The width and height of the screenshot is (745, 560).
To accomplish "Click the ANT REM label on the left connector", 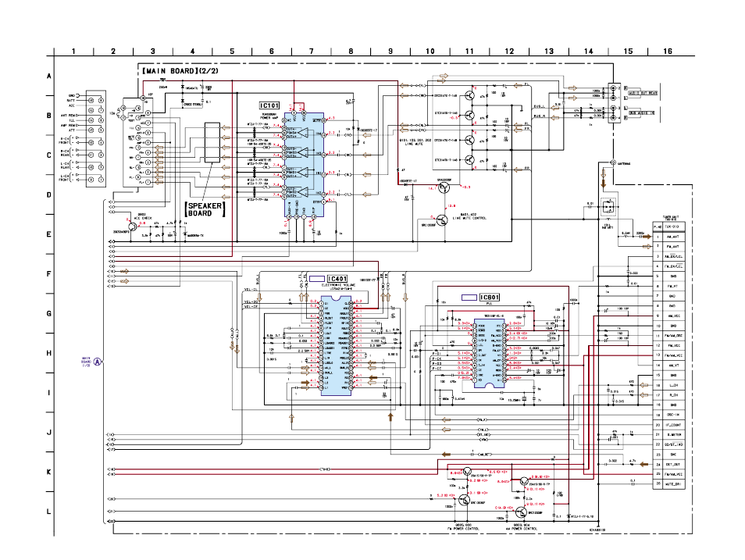I will pos(69,116).
